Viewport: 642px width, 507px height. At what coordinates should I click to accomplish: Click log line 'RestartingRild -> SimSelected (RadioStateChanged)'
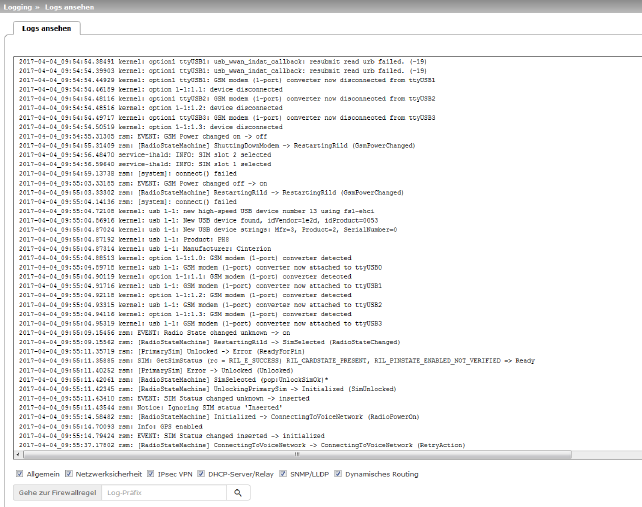[210, 342]
